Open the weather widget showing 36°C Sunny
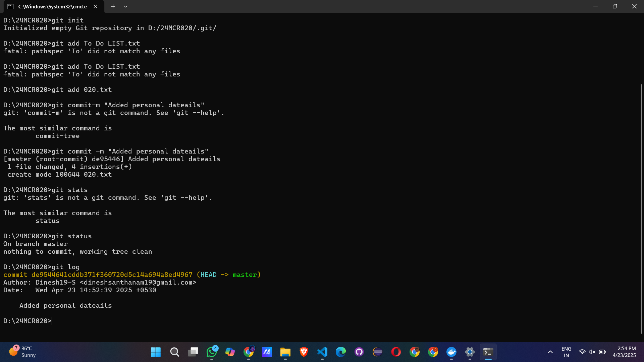644x362 pixels. tap(22, 352)
